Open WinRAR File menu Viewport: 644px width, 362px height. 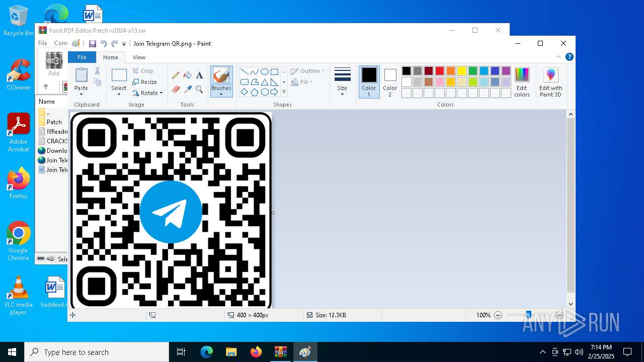point(43,43)
